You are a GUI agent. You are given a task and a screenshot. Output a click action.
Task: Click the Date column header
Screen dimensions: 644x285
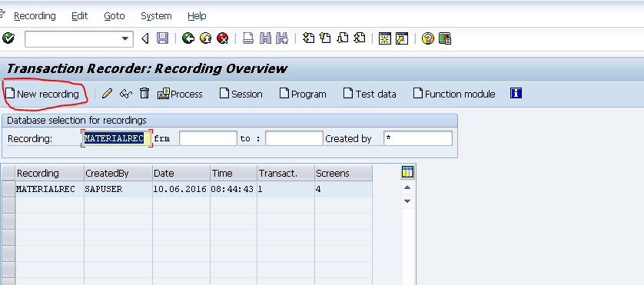(x=181, y=174)
